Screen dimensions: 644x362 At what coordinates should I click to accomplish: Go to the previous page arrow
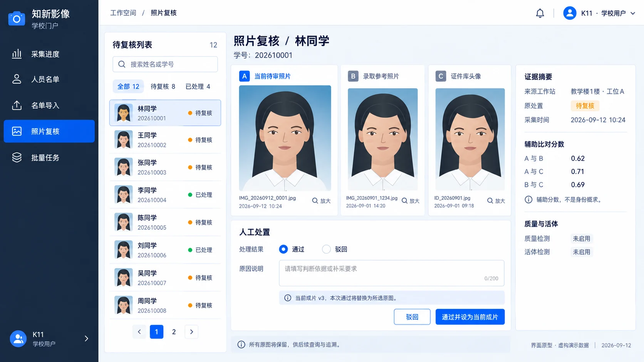139,332
